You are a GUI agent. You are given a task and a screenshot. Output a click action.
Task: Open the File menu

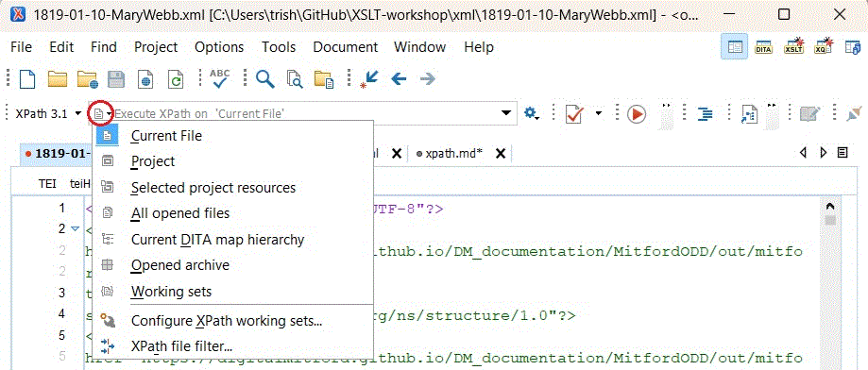click(22, 47)
